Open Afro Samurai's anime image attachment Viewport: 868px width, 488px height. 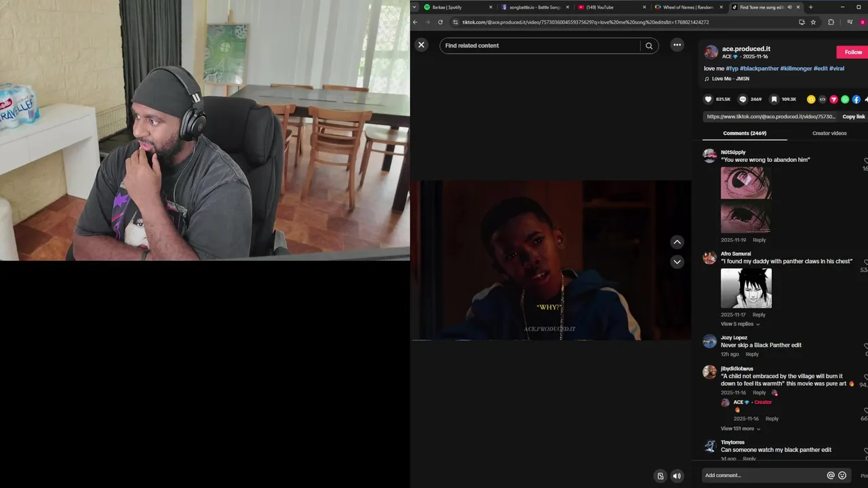[746, 288]
